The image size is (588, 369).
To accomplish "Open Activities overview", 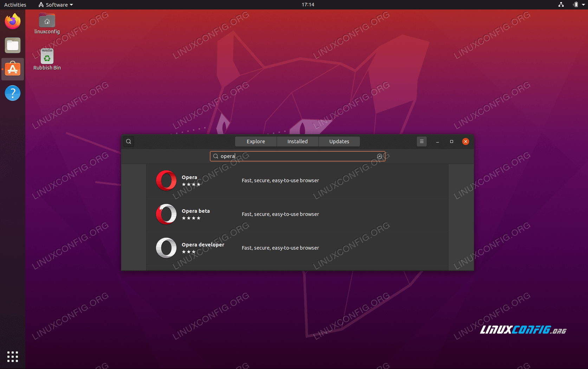I will point(15,5).
